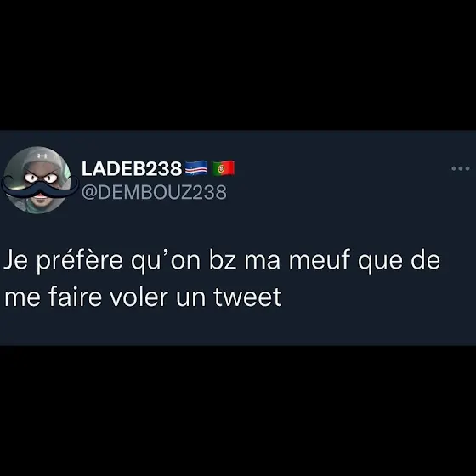Select the tweet line starting "Je préfère"
This screenshot has height=476, width=476.
click(222, 260)
